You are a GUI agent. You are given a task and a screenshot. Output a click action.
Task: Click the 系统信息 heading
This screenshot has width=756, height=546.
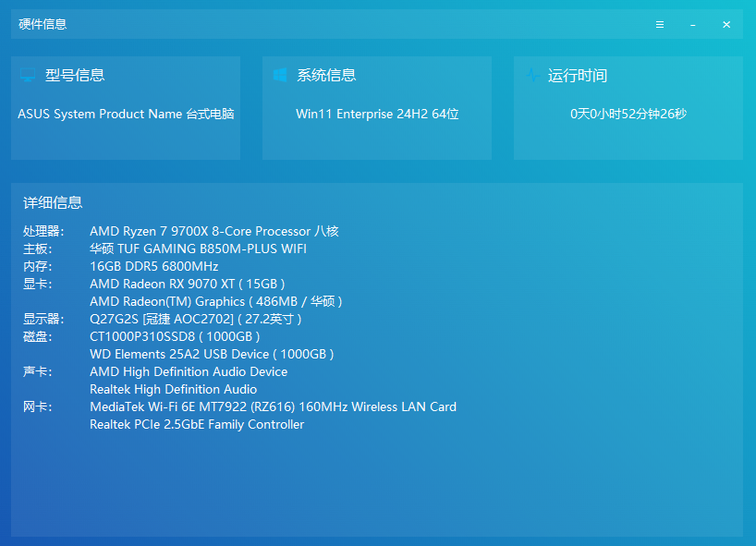coord(326,75)
